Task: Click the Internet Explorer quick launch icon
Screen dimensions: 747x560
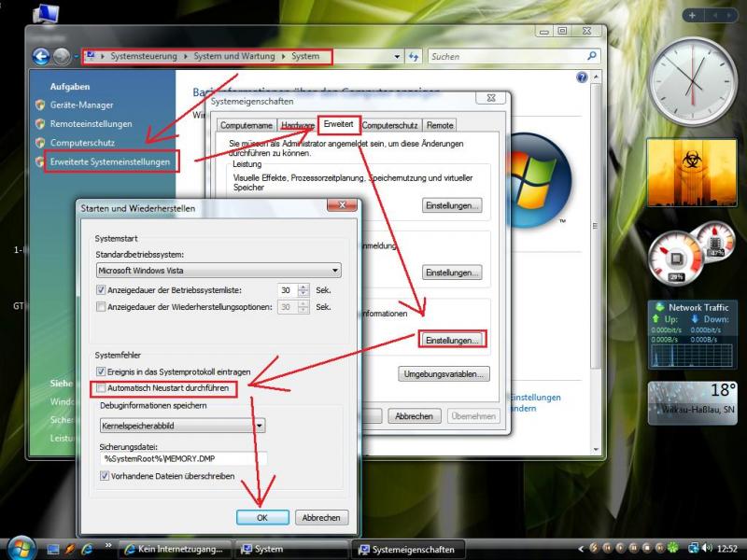Action: pyautogui.click(x=87, y=549)
